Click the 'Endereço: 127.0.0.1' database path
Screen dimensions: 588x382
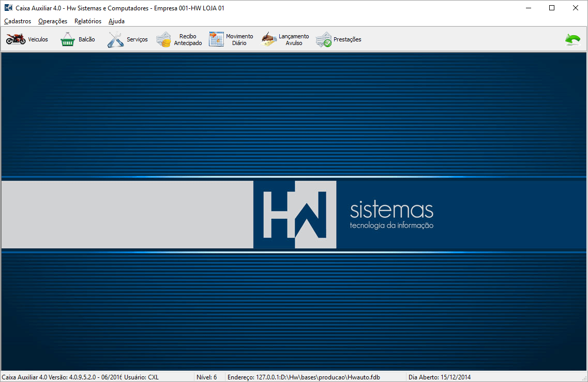point(304,377)
